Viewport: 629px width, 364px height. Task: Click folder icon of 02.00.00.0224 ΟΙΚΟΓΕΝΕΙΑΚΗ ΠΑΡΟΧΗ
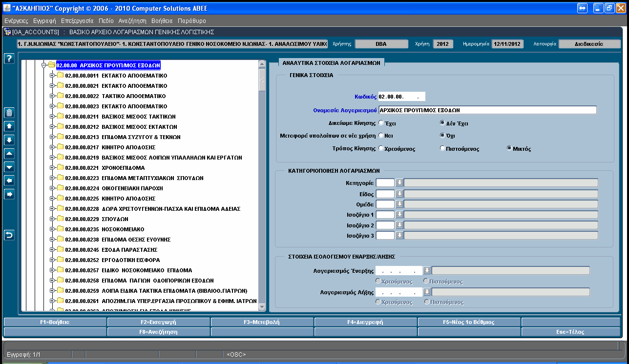coord(61,188)
